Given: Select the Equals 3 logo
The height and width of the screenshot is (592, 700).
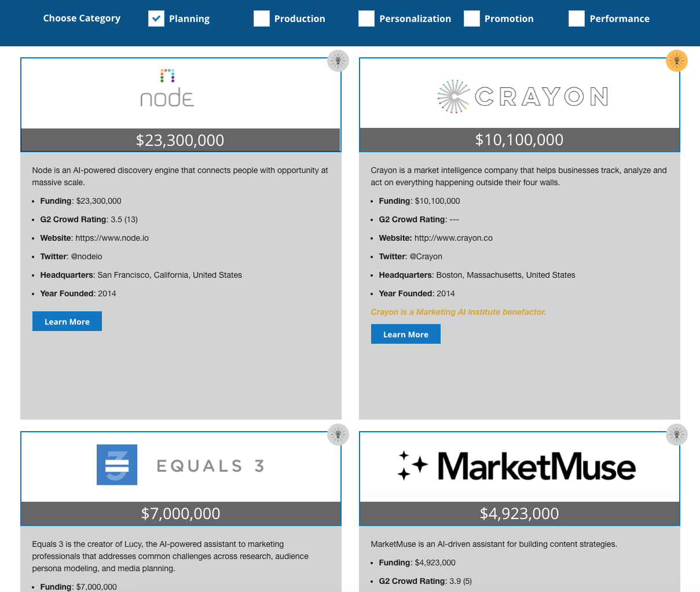Looking at the screenshot, I should click(181, 465).
